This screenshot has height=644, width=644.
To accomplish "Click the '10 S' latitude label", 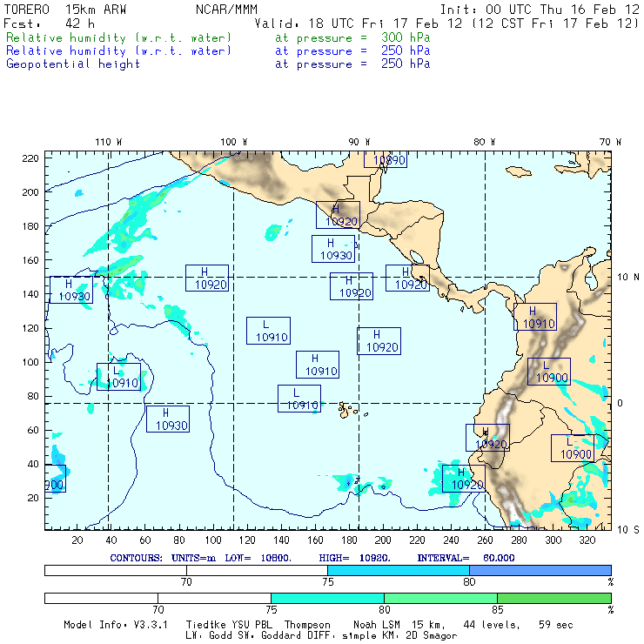I will click(x=628, y=530).
